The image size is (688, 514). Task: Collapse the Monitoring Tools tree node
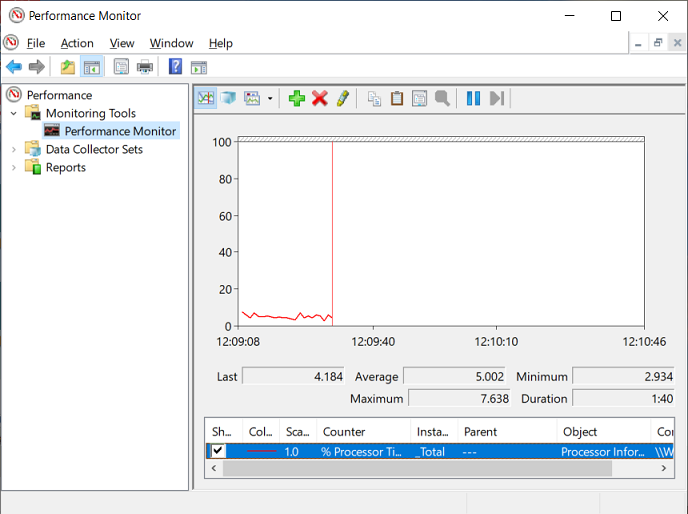point(14,113)
